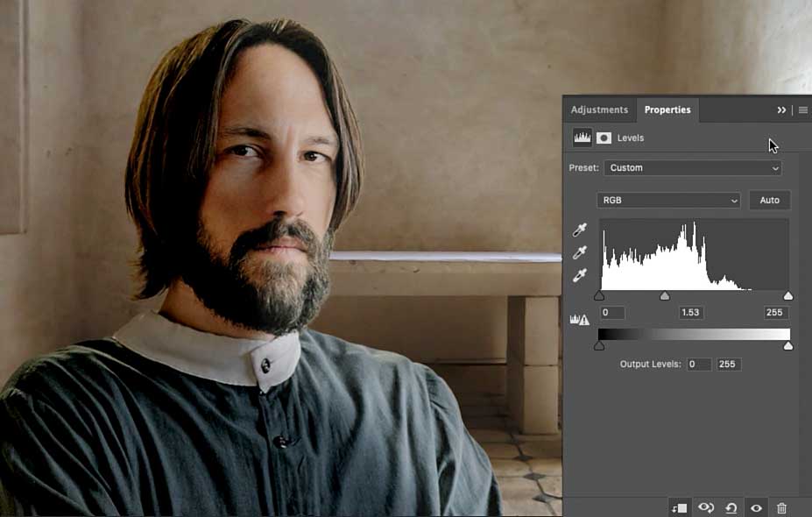Open the Preset dropdown showing Custom

point(693,168)
